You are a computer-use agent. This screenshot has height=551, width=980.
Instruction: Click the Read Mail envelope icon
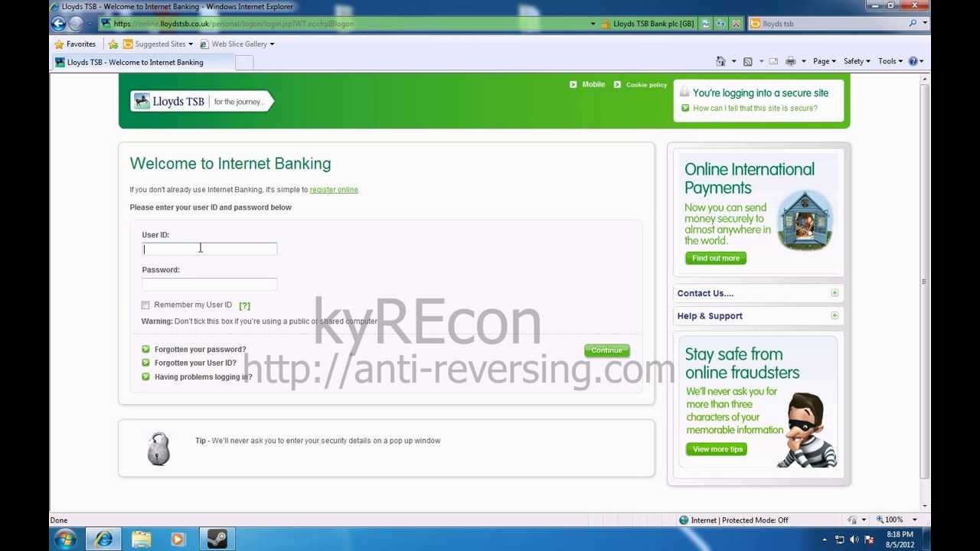click(773, 61)
